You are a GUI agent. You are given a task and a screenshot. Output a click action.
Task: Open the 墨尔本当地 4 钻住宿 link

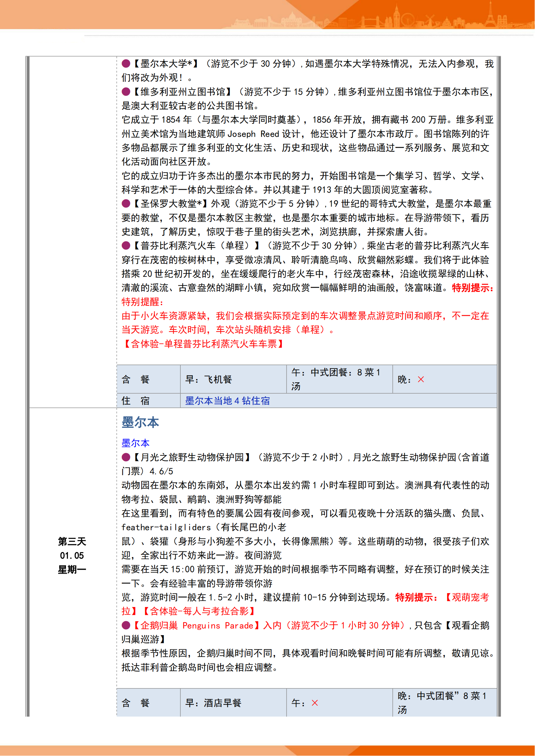227,401
